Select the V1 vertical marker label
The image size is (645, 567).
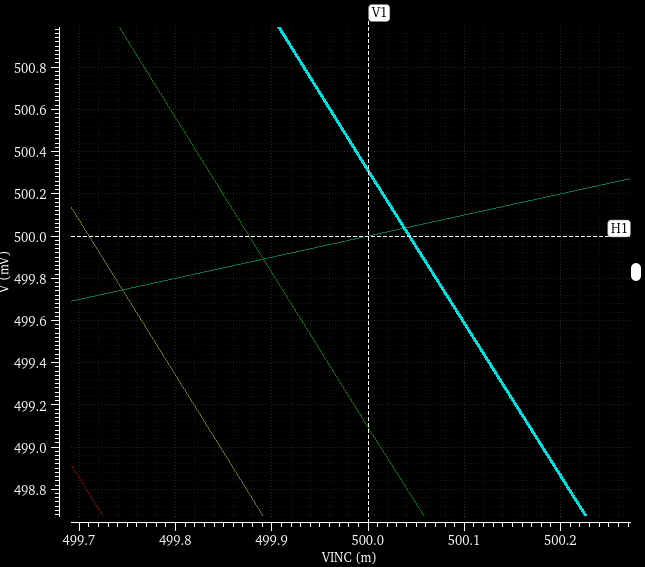click(x=379, y=13)
